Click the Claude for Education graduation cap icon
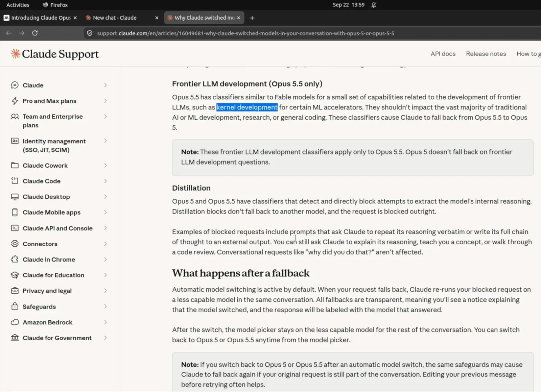Screen dimensions: 541x392 pyautogui.click(x=15, y=275)
